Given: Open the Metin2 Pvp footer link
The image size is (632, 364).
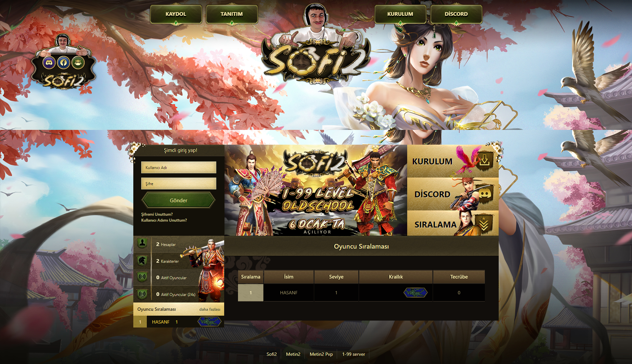Looking at the screenshot, I should pyautogui.click(x=321, y=354).
